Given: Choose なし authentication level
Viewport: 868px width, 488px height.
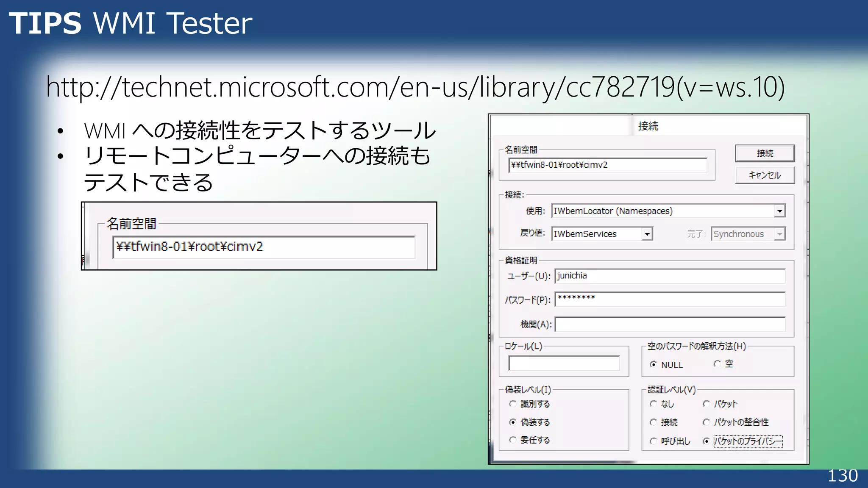Looking at the screenshot, I should tap(654, 404).
